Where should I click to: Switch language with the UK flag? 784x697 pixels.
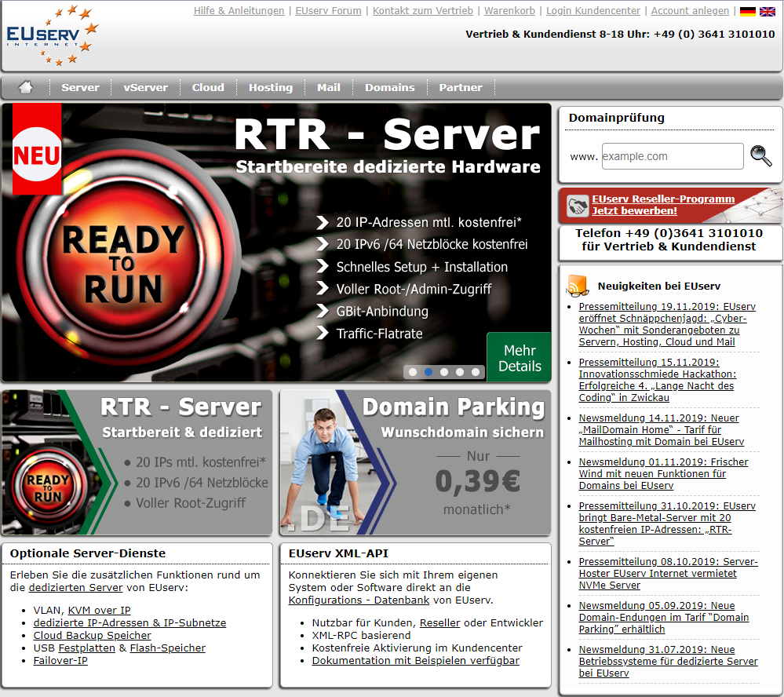(768, 11)
